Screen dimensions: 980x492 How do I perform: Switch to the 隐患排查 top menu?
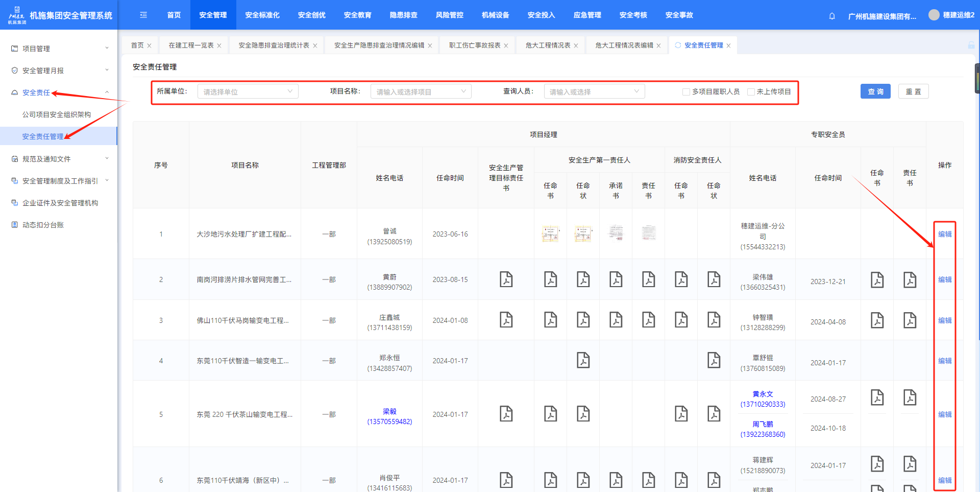(403, 15)
